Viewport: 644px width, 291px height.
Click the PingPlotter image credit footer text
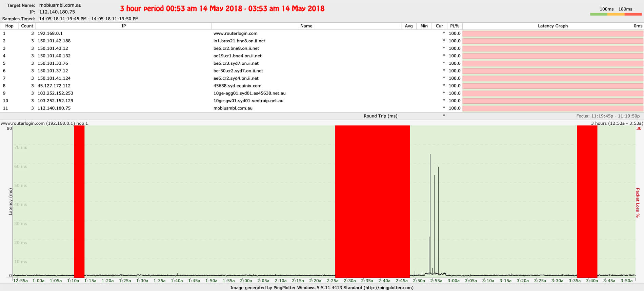tap(322, 288)
